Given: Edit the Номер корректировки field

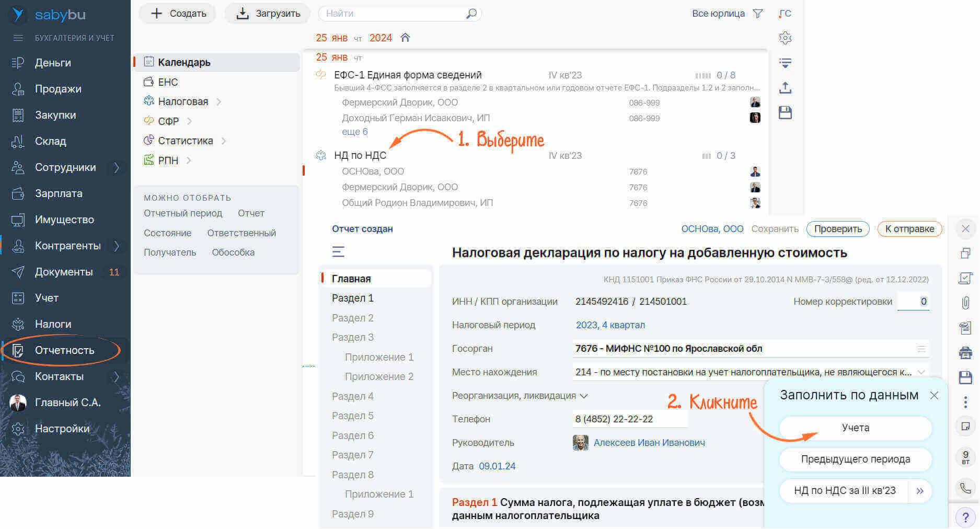Looking at the screenshot, I should (x=913, y=302).
